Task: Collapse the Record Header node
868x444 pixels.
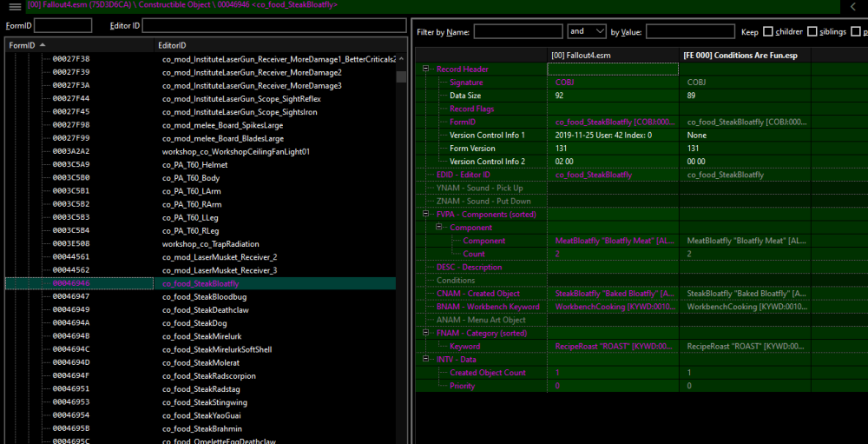Action: click(x=425, y=69)
